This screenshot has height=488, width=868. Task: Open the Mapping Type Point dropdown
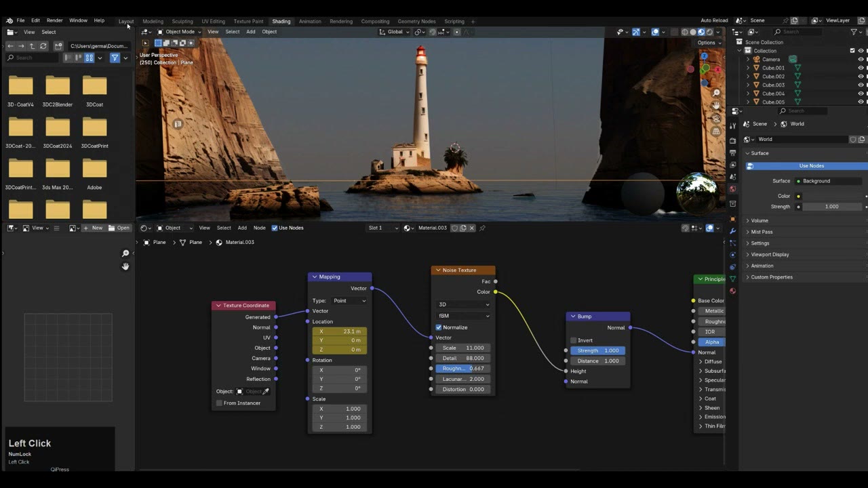point(349,300)
